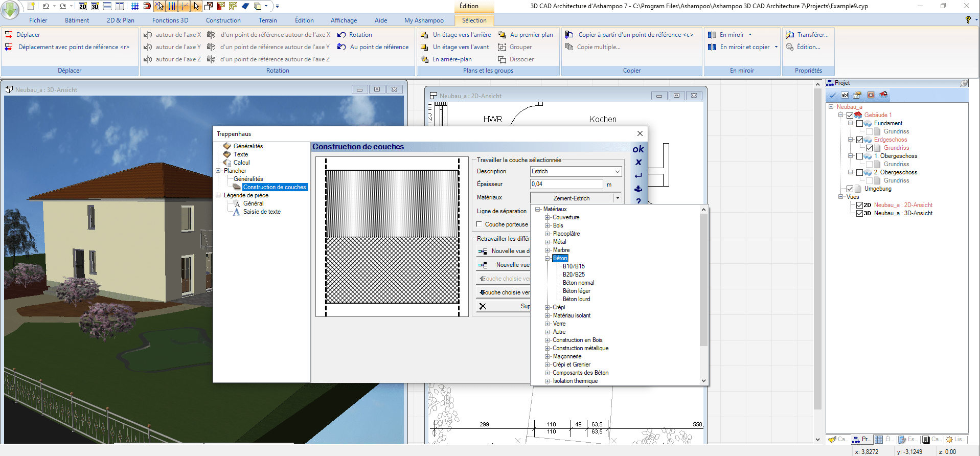The image size is (980, 456).
Task: Click the pin icon of Projet panel
Action: click(964, 83)
